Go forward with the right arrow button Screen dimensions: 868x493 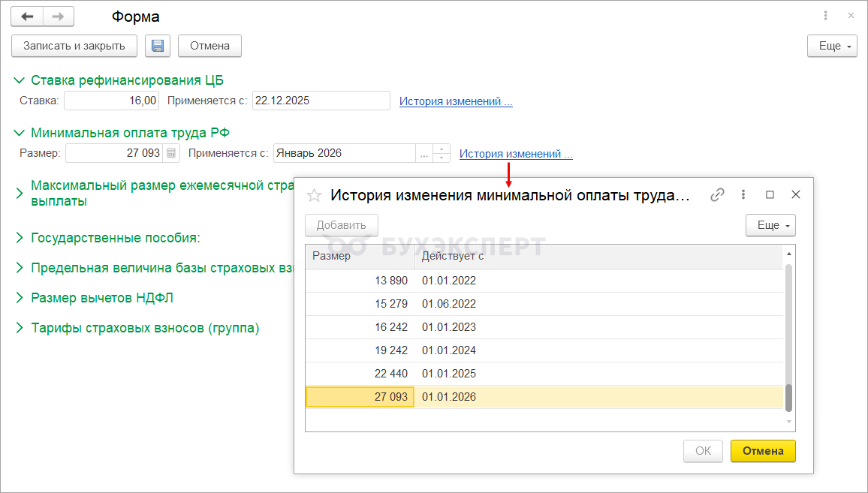click(x=58, y=17)
